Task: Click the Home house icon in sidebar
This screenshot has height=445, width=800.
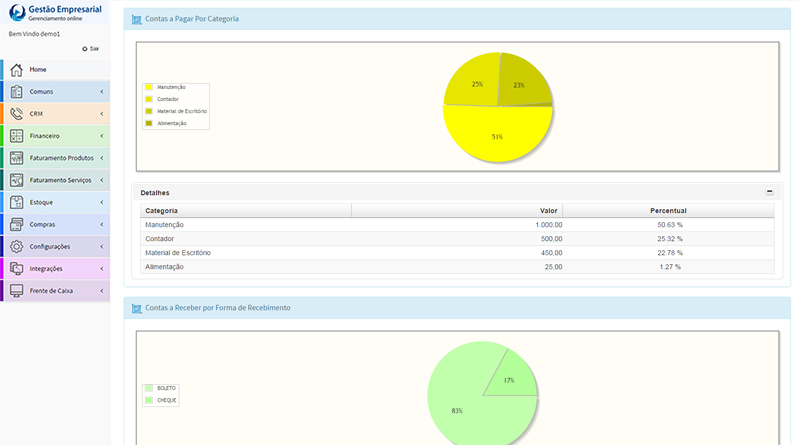Action: [x=16, y=70]
